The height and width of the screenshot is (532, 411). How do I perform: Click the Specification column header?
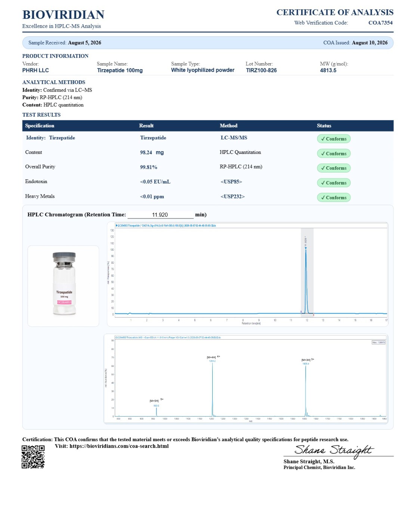pyautogui.click(x=40, y=126)
